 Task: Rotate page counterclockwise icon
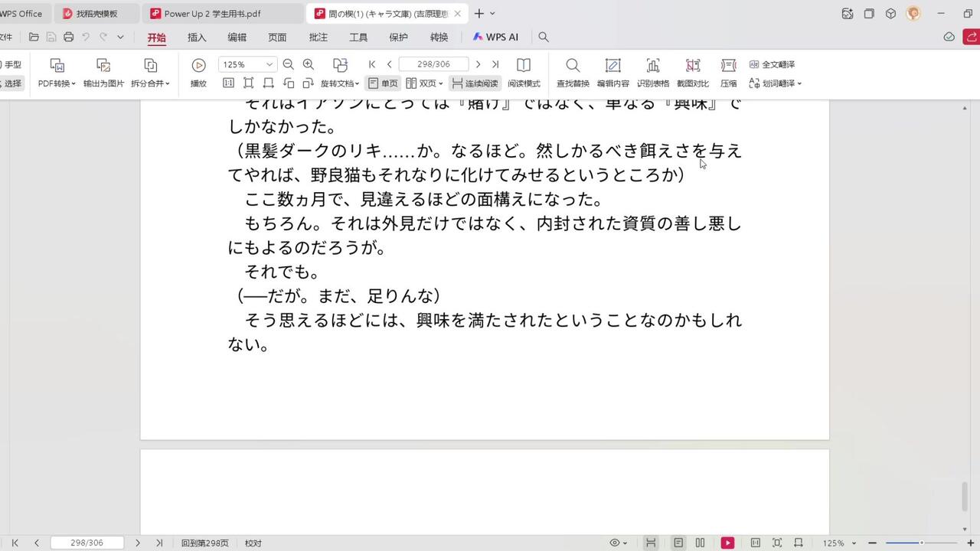click(289, 83)
